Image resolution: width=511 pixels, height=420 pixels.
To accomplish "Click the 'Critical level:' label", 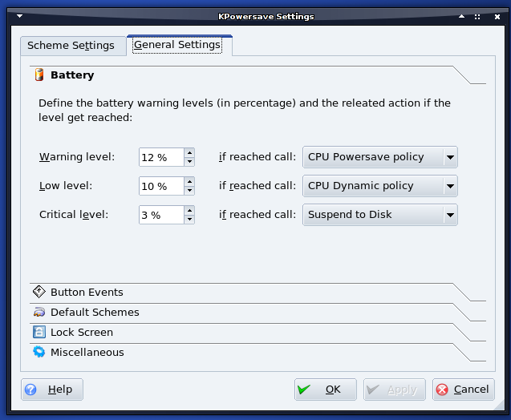I will (74, 215).
